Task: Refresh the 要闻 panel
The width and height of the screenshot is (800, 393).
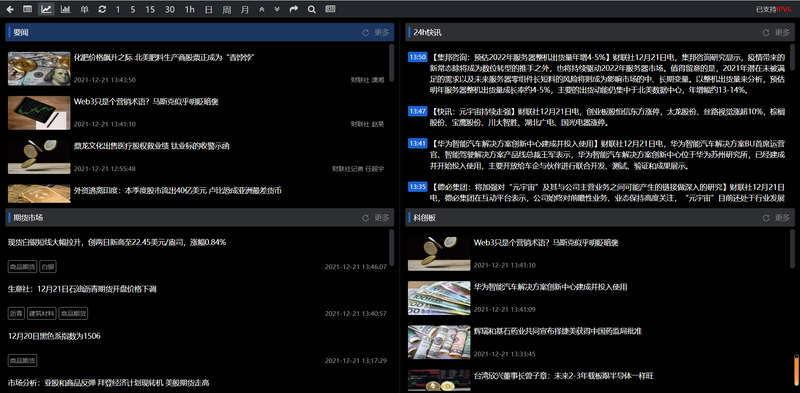Action: click(x=365, y=32)
